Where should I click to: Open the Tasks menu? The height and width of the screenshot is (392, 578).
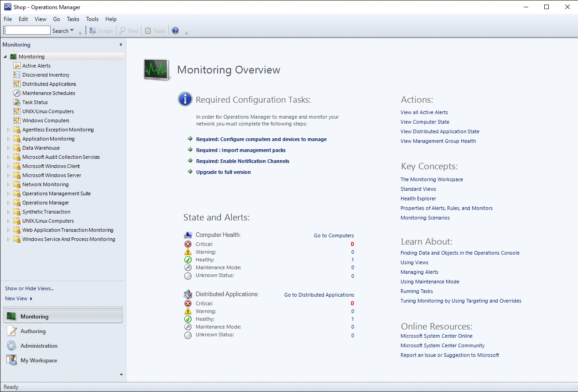(x=73, y=19)
